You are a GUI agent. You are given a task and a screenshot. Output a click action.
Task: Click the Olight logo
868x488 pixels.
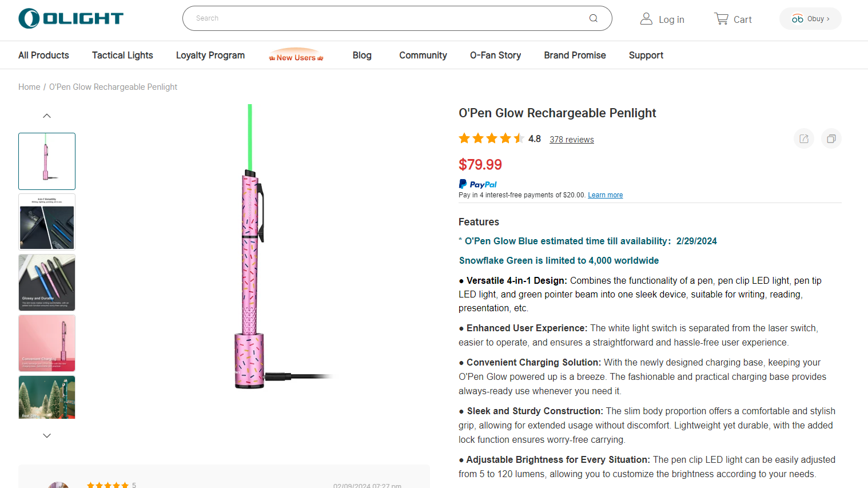pos(70,18)
